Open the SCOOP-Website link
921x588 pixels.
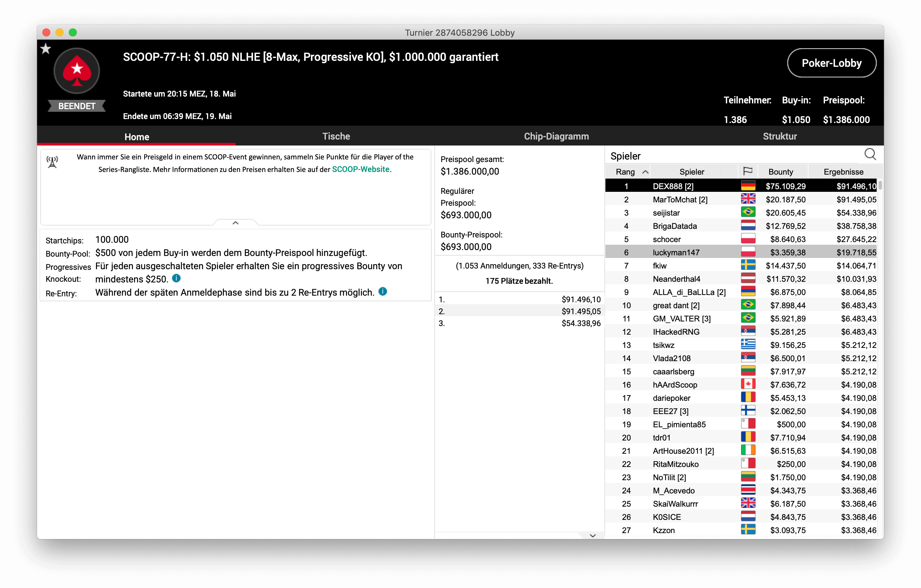pyautogui.click(x=360, y=169)
